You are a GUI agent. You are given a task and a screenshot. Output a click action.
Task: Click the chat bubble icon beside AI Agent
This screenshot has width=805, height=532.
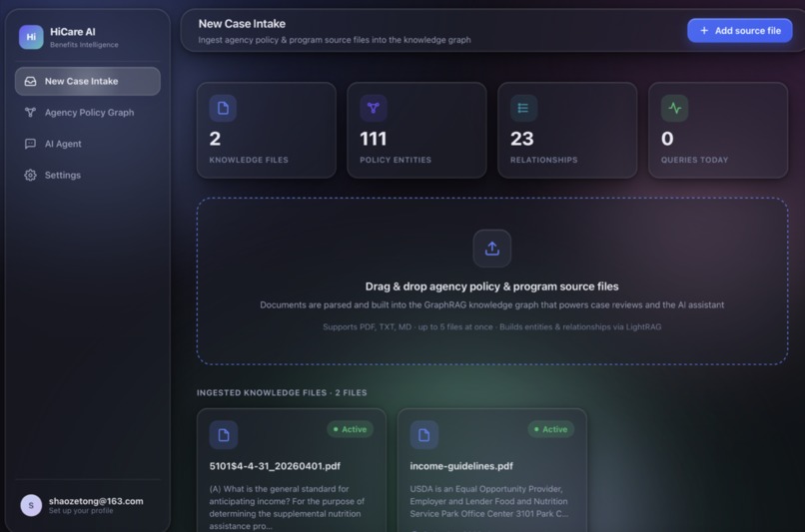click(30, 144)
